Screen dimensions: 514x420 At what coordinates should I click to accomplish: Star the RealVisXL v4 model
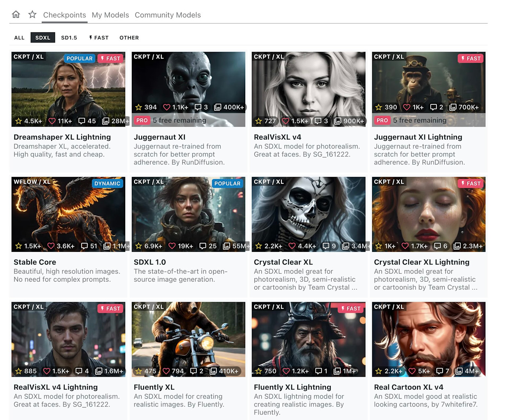pyautogui.click(x=258, y=121)
